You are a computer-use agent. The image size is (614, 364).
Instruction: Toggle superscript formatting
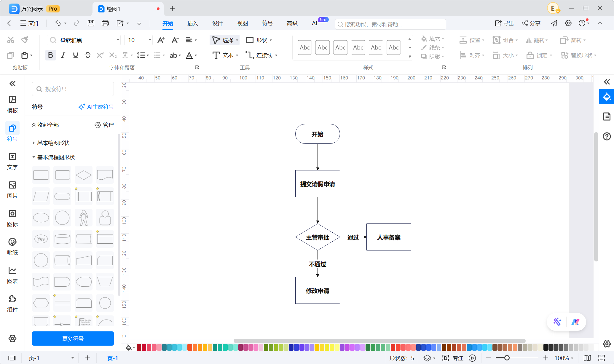coord(101,55)
